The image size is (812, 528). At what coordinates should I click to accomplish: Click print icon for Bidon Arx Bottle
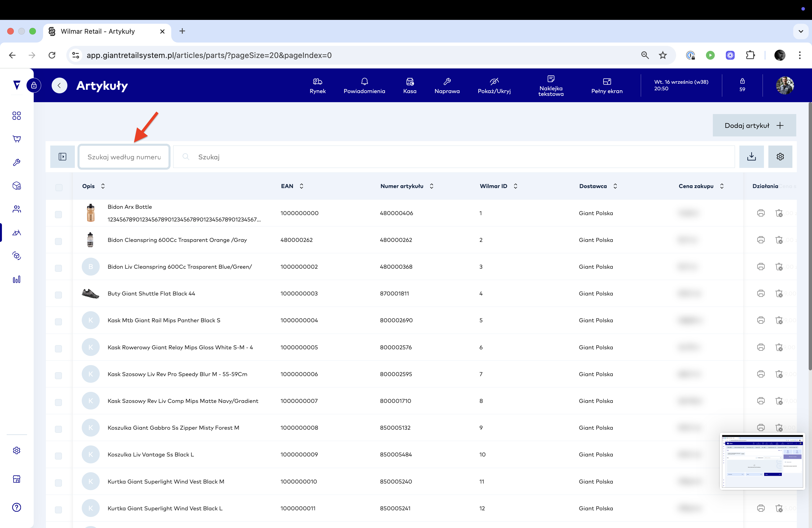point(761,213)
